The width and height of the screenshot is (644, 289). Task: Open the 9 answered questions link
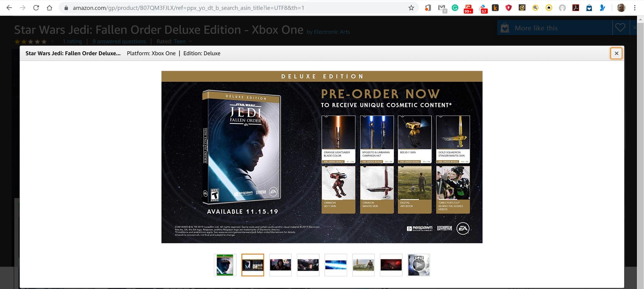point(119,41)
